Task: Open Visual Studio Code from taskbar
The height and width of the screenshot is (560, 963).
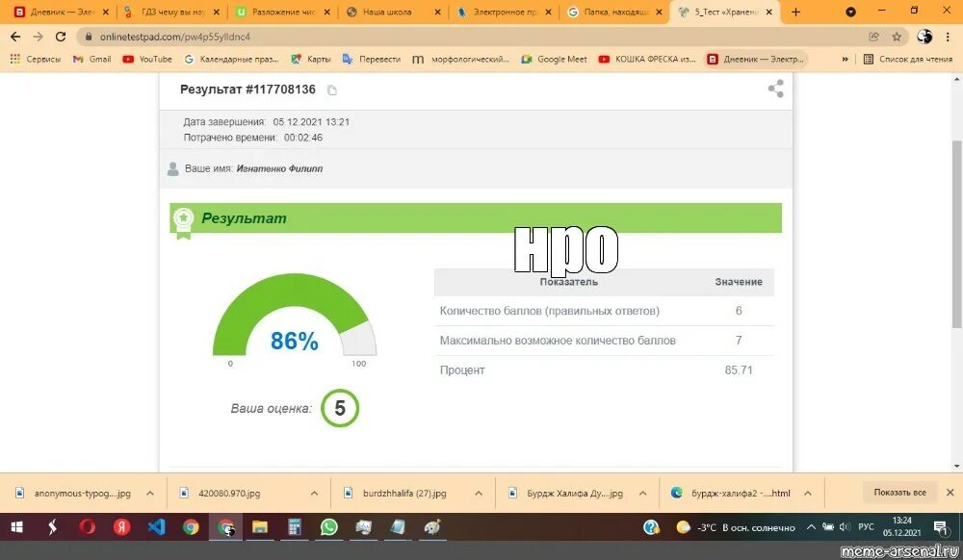Action: [156, 527]
